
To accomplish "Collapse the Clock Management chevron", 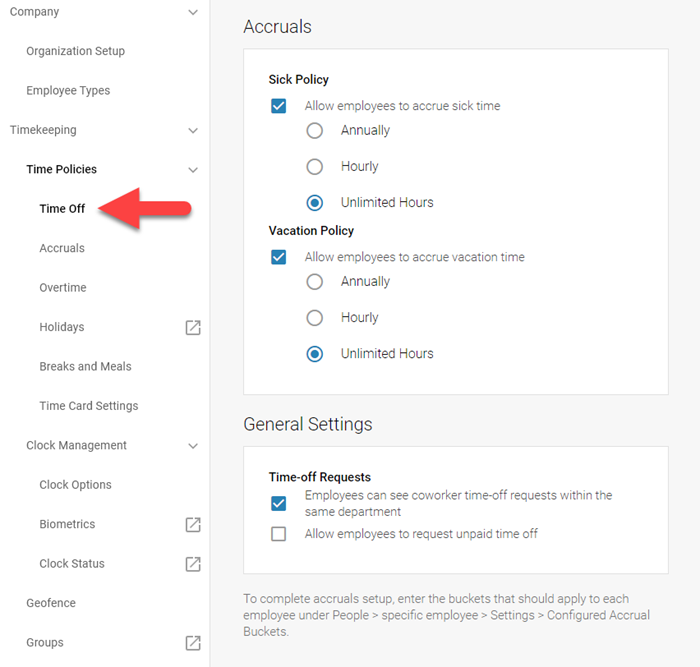I will [193, 446].
